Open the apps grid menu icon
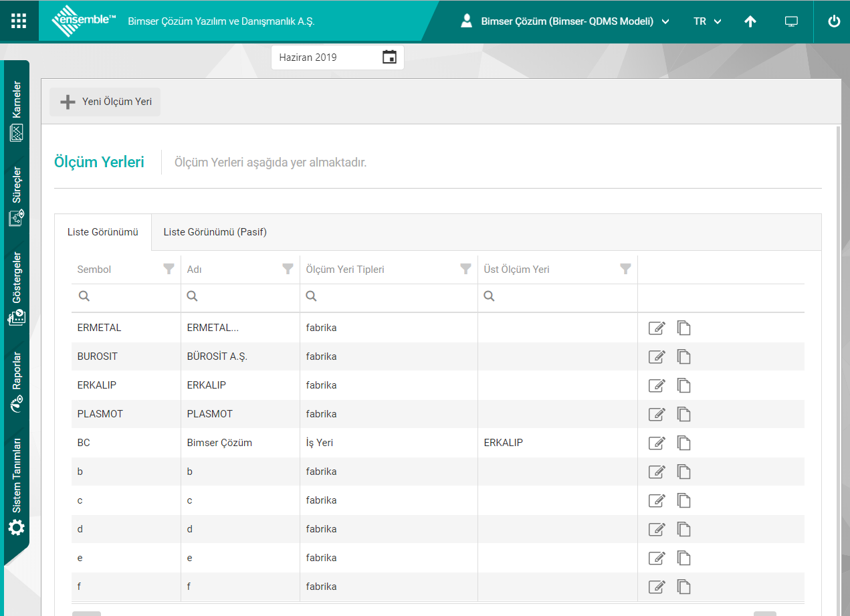The width and height of the screenshot is (850, 616). [x=19, y=21]
